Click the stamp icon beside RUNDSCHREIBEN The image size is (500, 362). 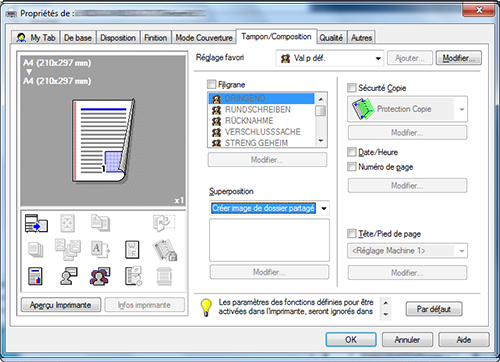click(217, 110)
